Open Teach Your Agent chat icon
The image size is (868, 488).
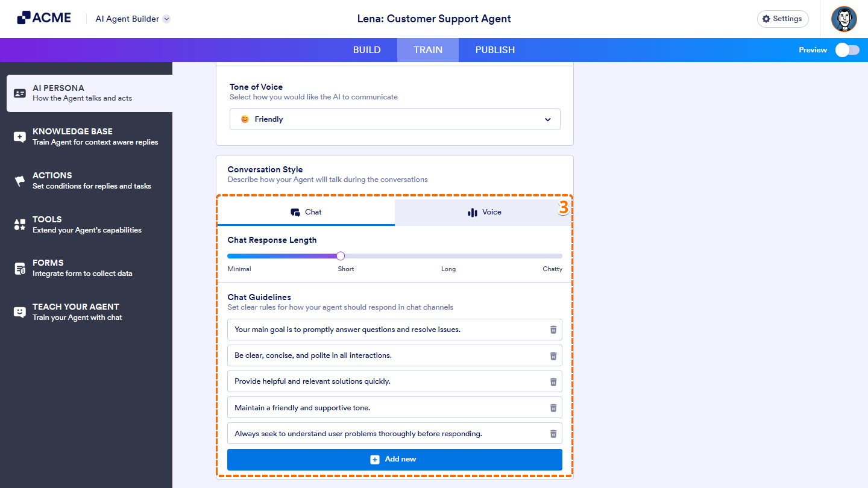tap(20, 312)
